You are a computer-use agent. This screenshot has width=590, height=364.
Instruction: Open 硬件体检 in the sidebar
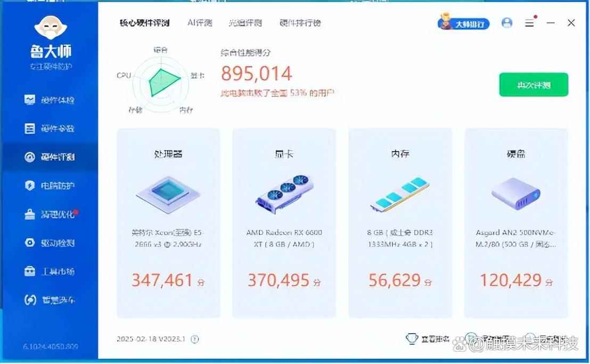(x=50, y=100)
